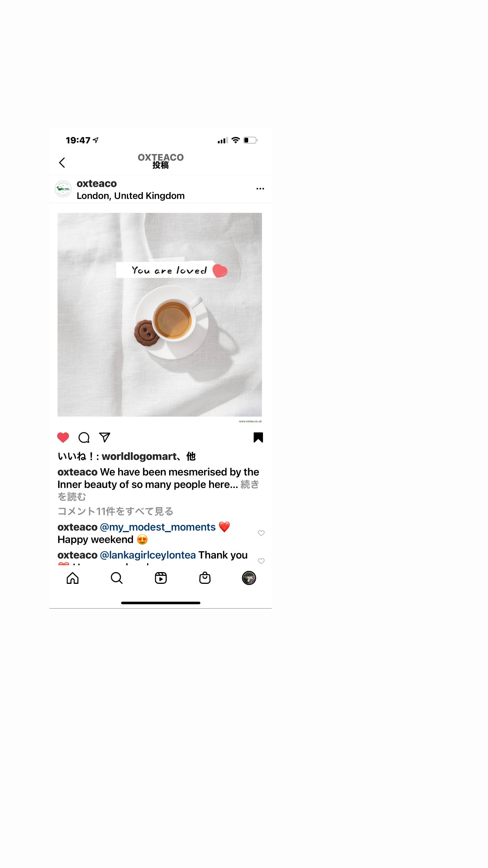Toggle the saved bookmark icon
This screenshot has height=868, width=488.
pyautogui.click(x=258, y=437)
